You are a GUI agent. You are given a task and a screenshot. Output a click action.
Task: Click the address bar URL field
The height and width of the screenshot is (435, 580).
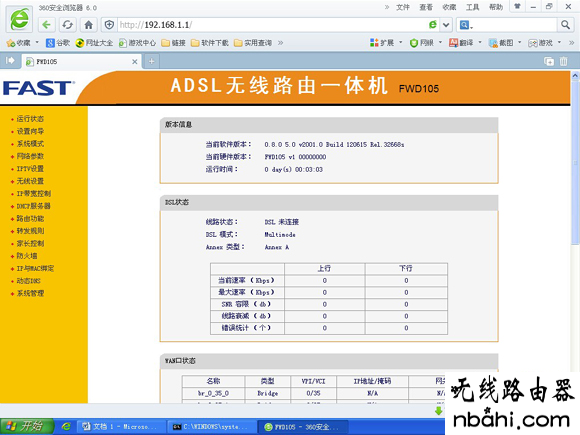tap(272, 25)
